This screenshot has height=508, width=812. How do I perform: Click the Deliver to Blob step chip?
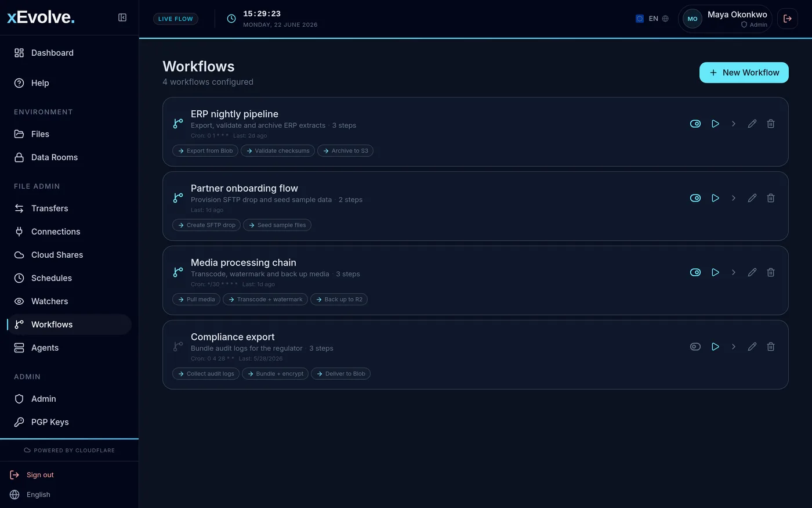(x=340, y=374)
